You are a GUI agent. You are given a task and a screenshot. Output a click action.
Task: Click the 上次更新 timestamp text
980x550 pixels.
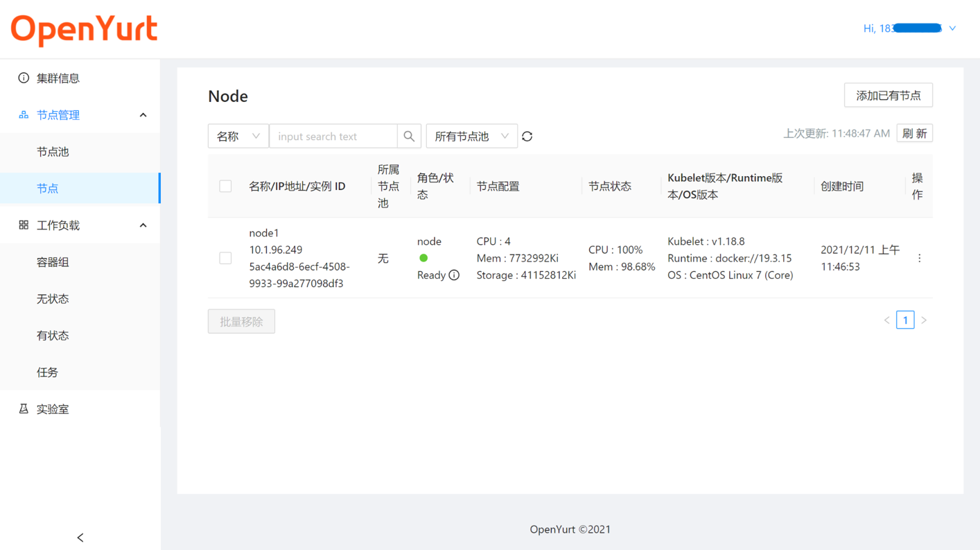837,133
